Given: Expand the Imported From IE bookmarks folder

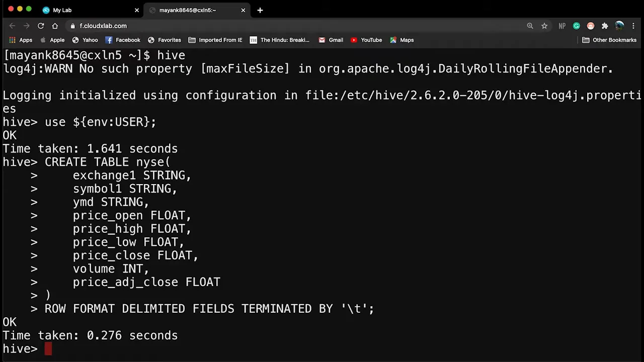Looking at the screenshot, I should (x=215, y=40).
